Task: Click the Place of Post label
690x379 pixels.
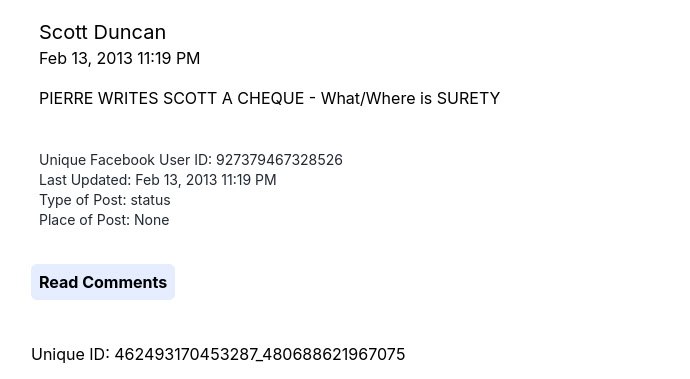Action: pos(84,220)
